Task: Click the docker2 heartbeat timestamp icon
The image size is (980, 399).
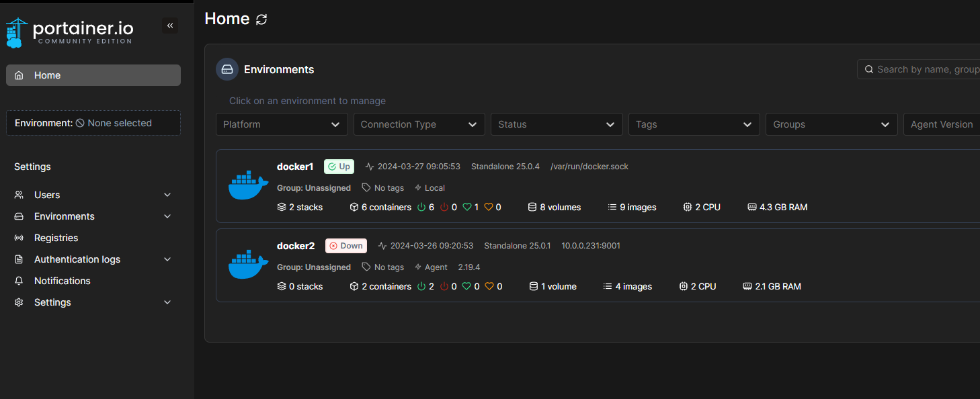Action: point(382,246)
